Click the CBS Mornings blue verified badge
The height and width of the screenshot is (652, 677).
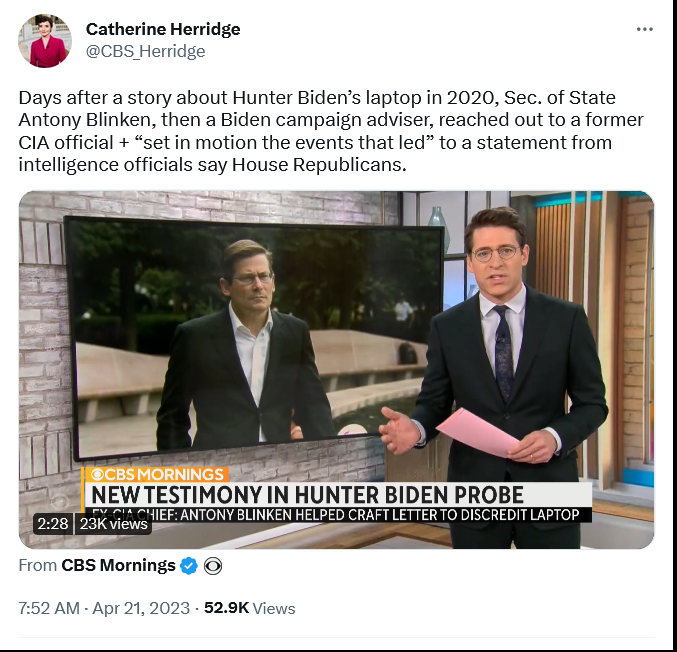(x=189, y=566)
